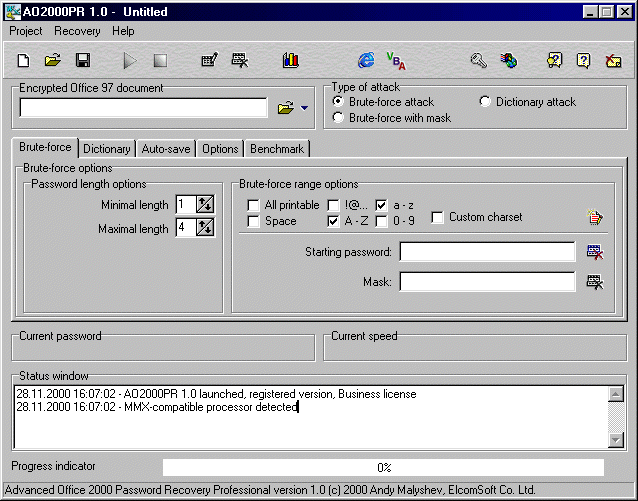Click the 'MMX-compatible processor detected' log line
The width and height of the screenshot is (638, 501).
157,407
